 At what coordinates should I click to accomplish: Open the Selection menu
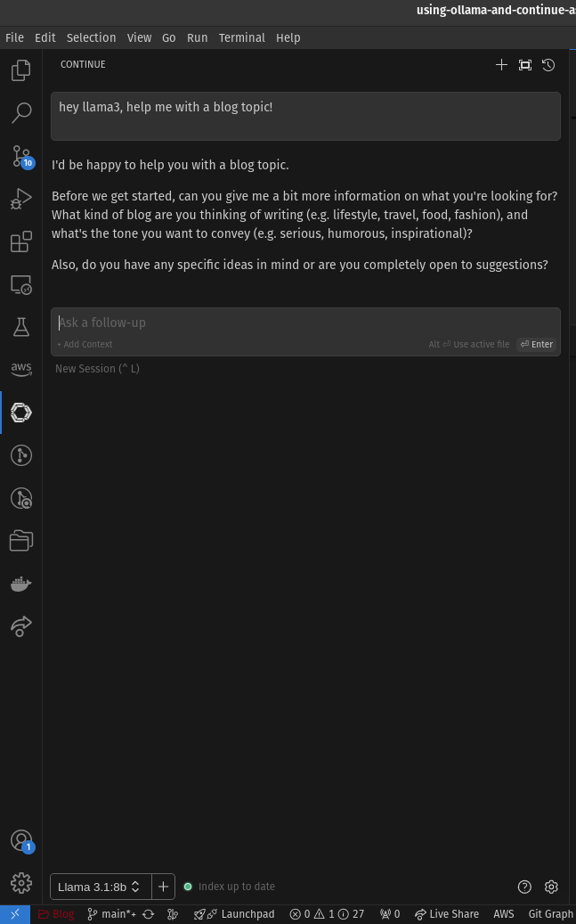click(x=91, y=37)
